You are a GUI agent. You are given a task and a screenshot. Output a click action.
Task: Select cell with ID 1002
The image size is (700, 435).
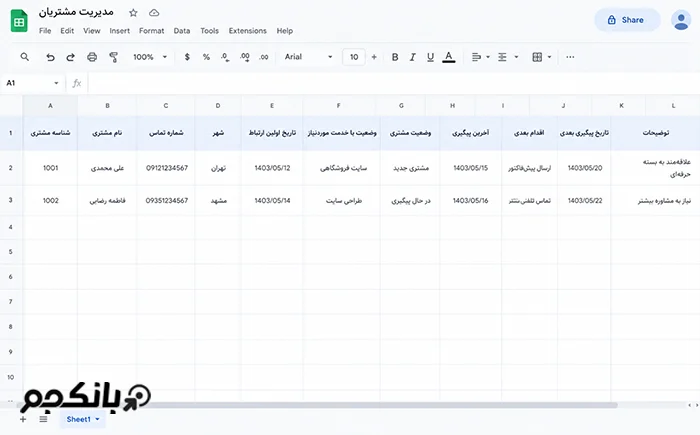[50, 201]
